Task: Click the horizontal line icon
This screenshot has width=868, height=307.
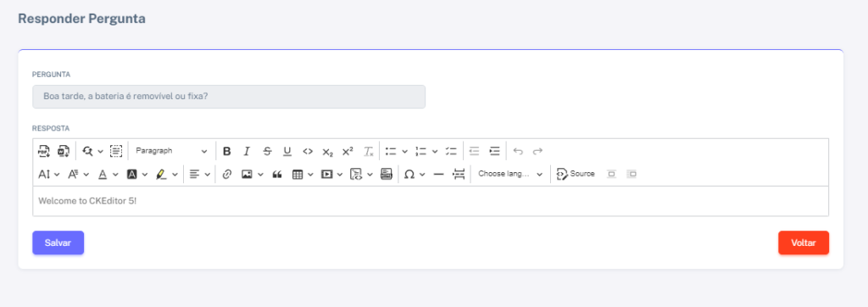Action: coord(438,174)
